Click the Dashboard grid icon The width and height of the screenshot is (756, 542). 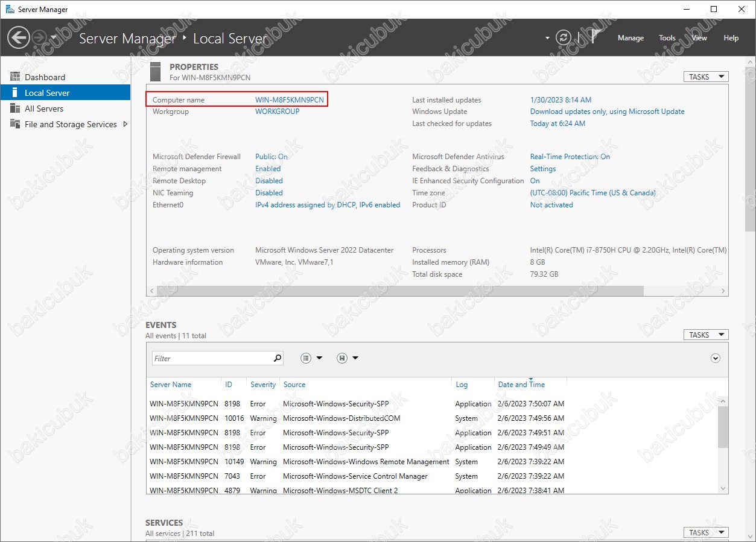tap(15, 77)
